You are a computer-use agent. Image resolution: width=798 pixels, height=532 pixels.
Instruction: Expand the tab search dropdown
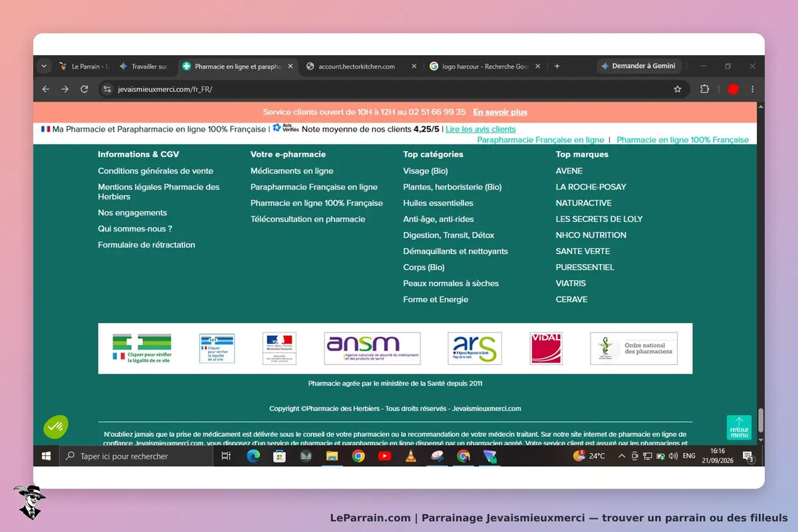(44, 66)
